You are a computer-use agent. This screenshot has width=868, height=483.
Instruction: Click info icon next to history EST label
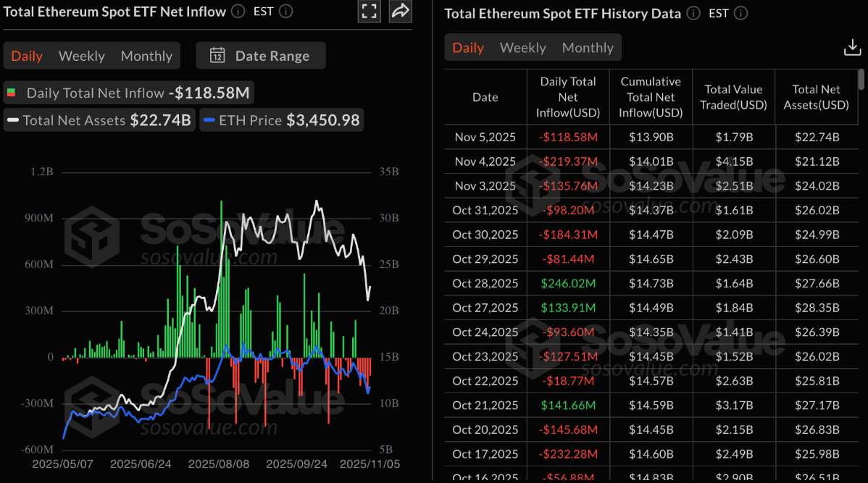click(740, 13)
